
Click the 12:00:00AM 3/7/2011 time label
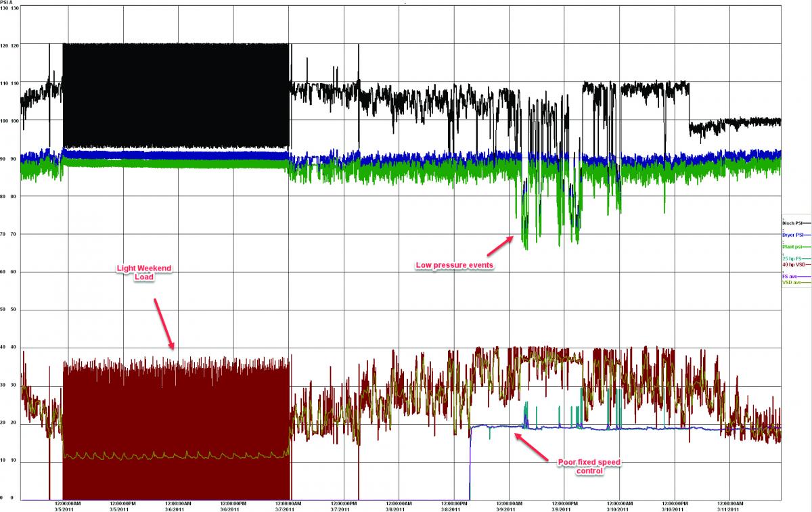click(x=289, y=506)
